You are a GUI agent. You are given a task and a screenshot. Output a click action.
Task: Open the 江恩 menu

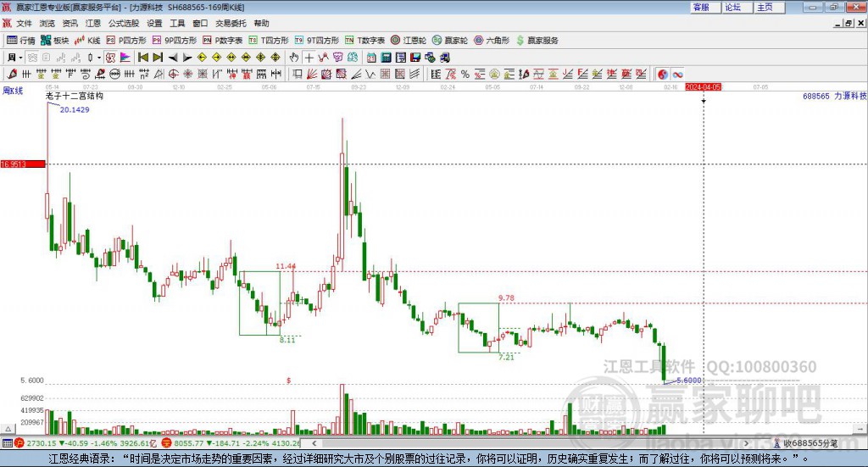tap(93, 23)
